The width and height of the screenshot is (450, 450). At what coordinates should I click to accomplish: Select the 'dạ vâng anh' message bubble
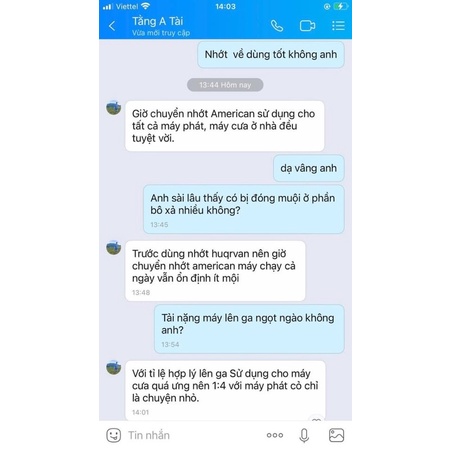click(309, 168)
